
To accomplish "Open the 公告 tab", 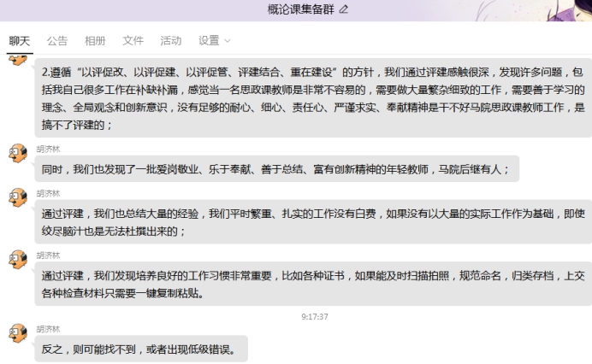I will click(57, 40).
